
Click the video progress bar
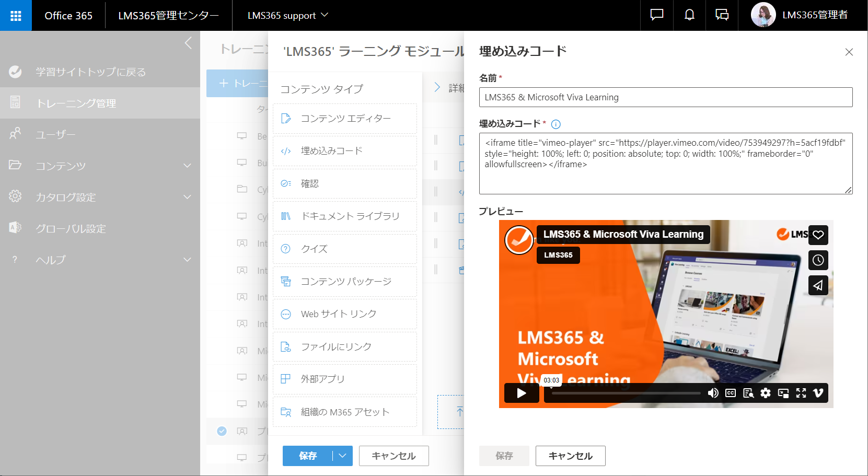pos(623,393)
